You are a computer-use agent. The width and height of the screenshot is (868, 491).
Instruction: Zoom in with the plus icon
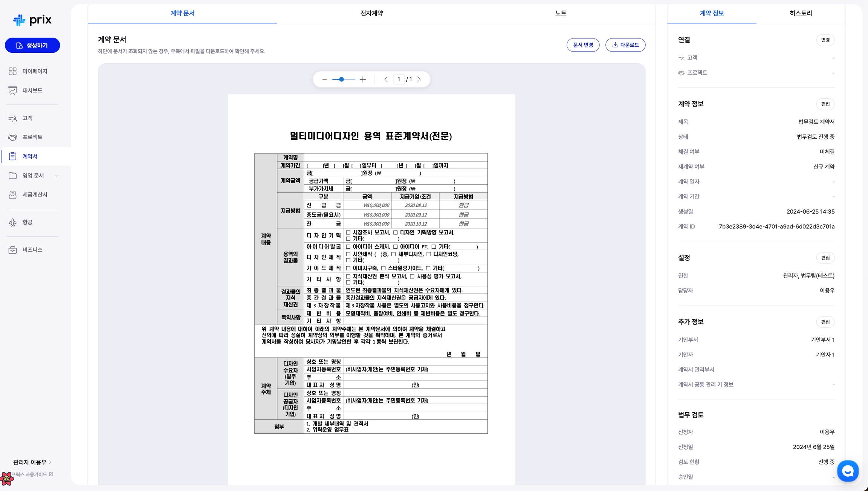pyautogui.click(x=363, y=80)
